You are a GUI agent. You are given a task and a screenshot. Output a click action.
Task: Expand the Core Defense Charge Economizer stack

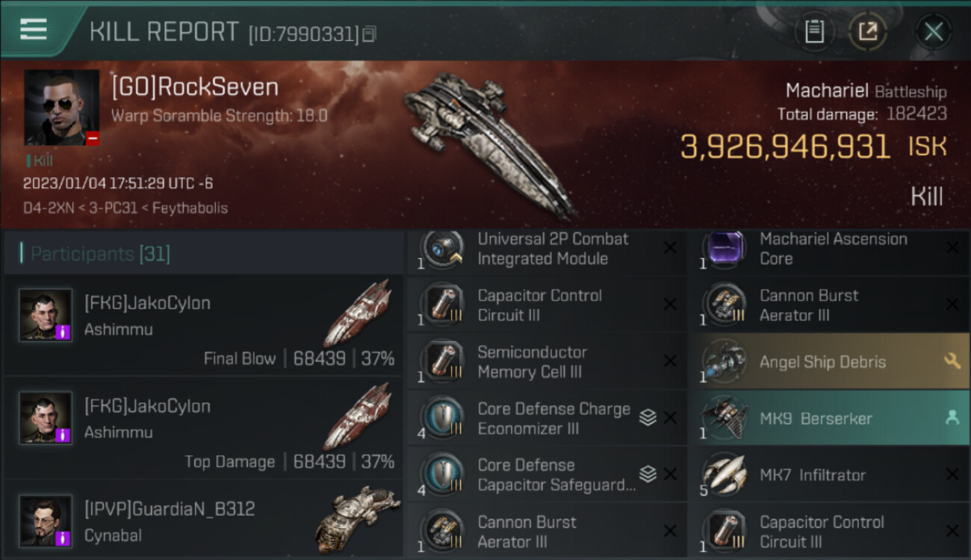coord(648,418)
